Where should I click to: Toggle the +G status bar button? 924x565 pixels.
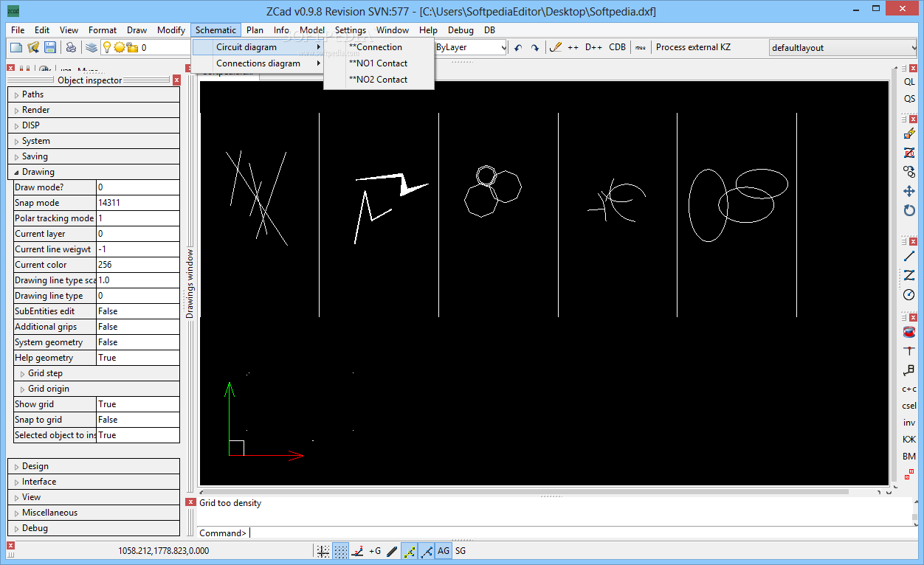[x=375, y=551]
